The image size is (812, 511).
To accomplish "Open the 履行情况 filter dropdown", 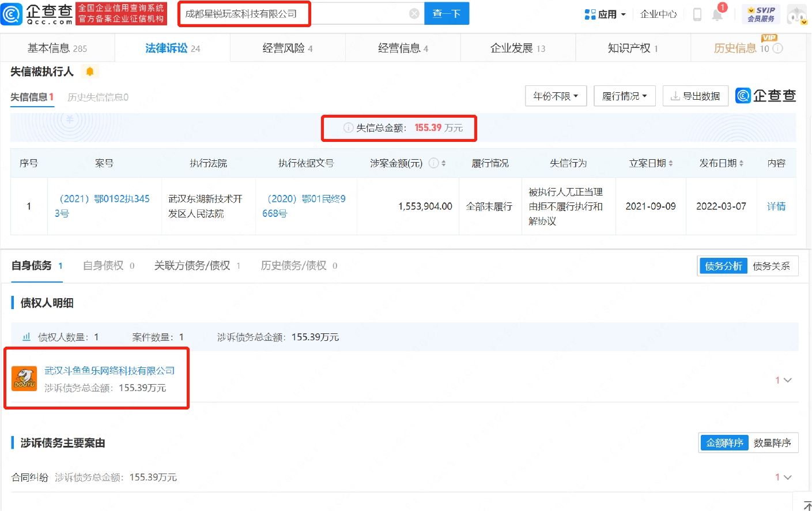I will click(x=625, y=96).
